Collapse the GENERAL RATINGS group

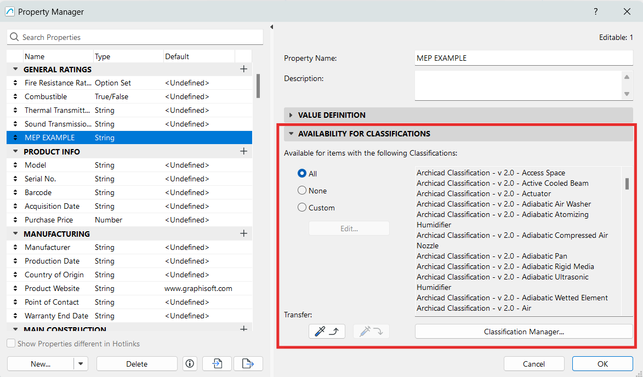pos(15,69)
